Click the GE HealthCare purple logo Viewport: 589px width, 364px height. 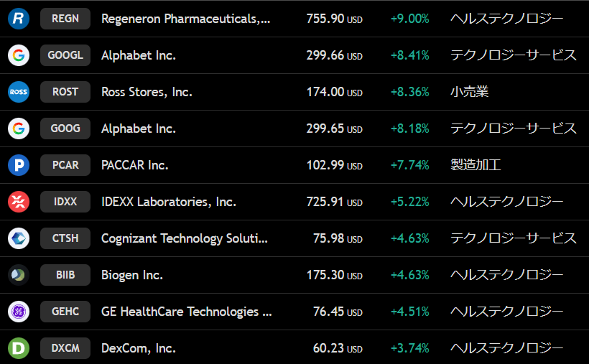click(19, 312)
